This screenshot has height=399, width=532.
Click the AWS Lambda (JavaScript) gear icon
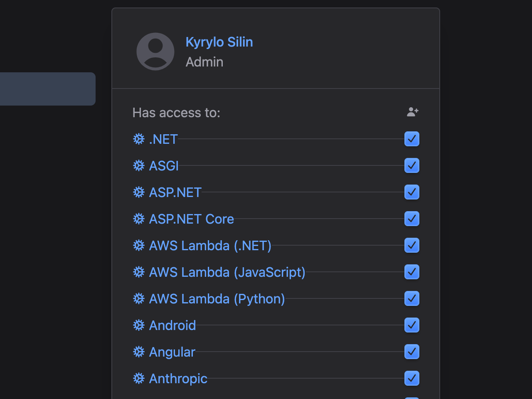click(138, 272)
